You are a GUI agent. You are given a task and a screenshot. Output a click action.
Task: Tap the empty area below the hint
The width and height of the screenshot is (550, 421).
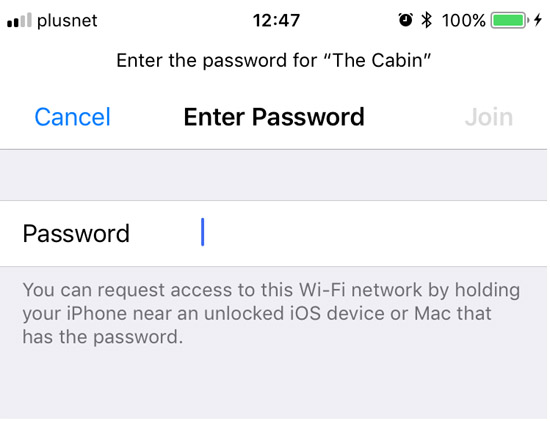click(x=274, y=384)
